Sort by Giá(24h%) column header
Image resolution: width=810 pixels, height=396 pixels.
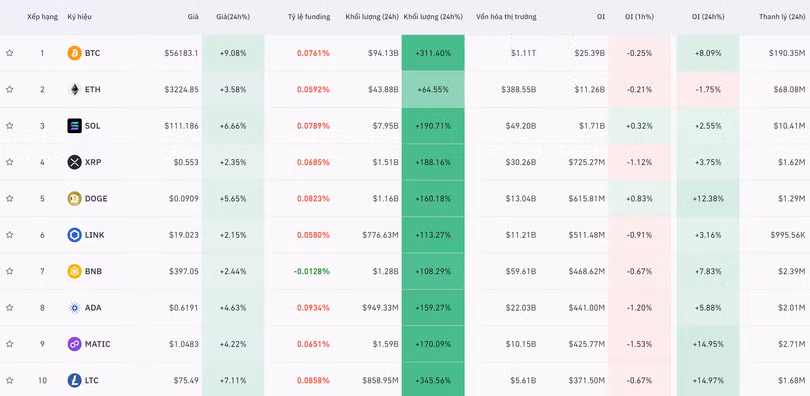coord(233,17)
